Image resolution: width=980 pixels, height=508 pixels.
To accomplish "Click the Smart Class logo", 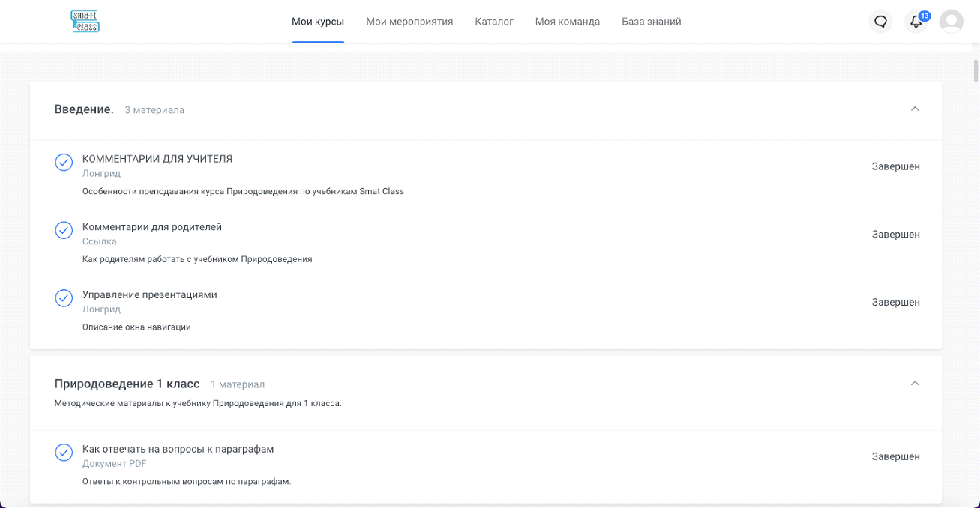I will [85, 22].
